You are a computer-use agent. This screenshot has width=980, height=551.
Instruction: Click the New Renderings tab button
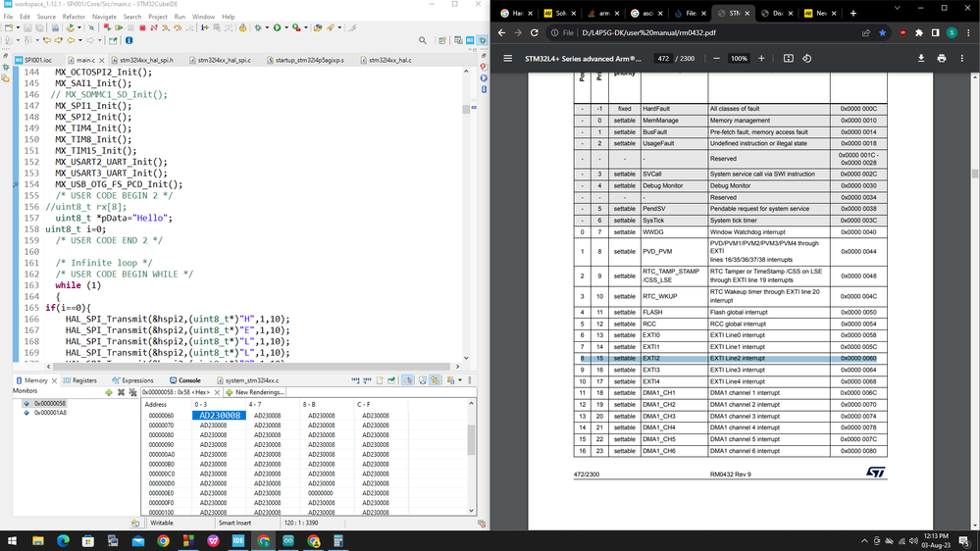[255, 392]
